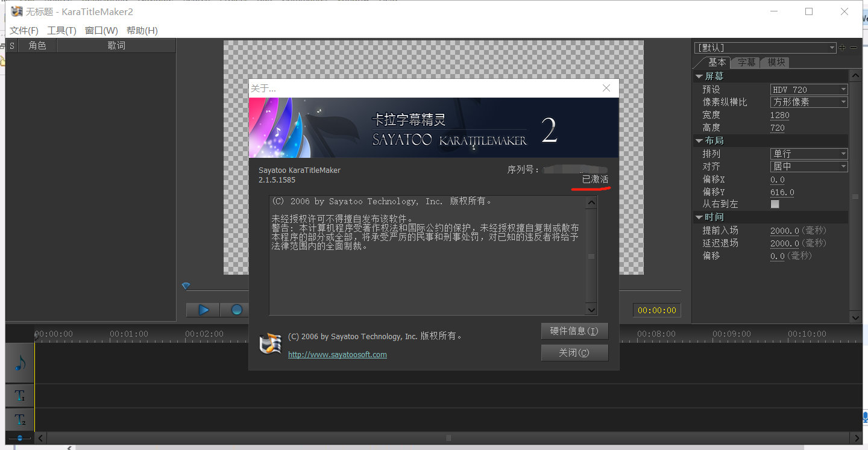Click the filmstrip icon in About dialog
The width and height of the screenshot is (868, 450).
[270, 344]
